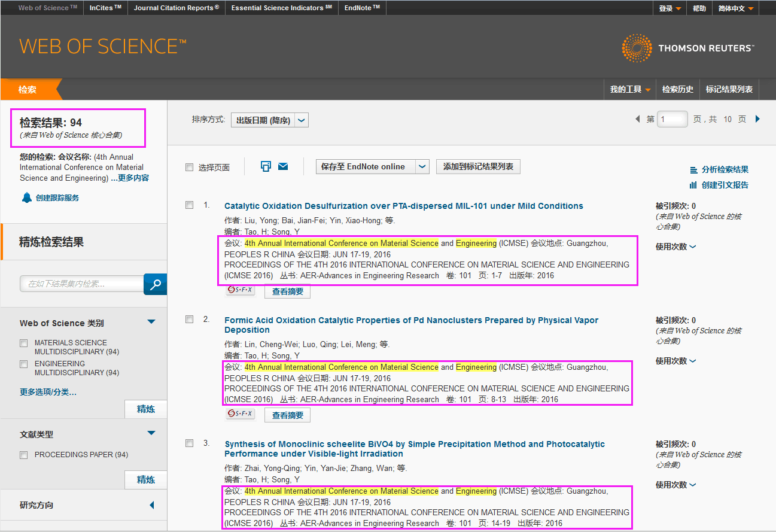Click the S·F·X icon under result 1
The width and height of the screenshot is (776, 532).
pyautogui.click(x=241, y=290)
